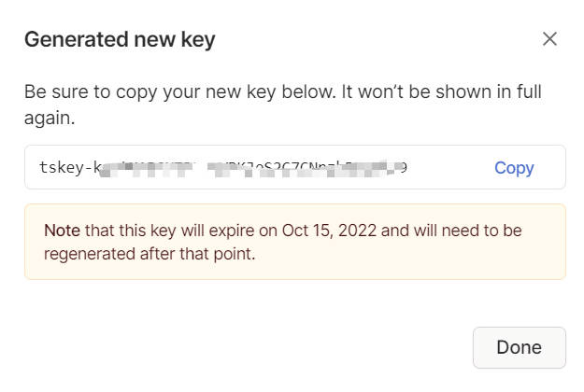Click the X icon at the dialog corner

pyautogui.click(x=549, y=38)
